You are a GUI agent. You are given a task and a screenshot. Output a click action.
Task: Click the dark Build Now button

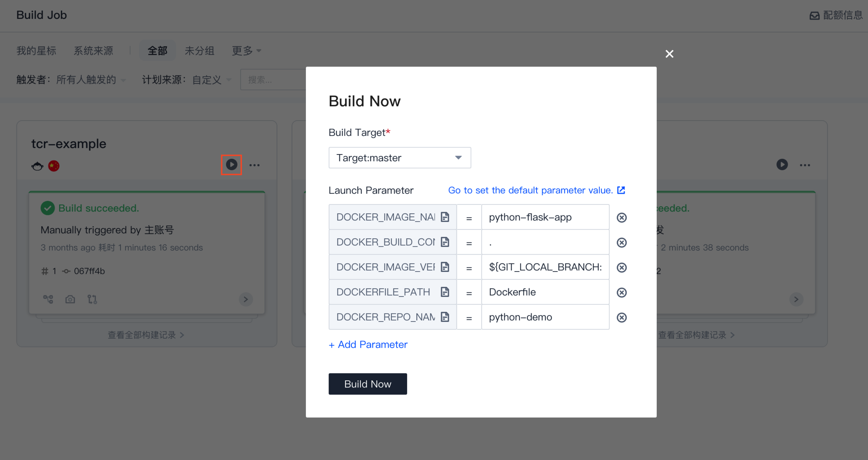(x=368, y=384)
